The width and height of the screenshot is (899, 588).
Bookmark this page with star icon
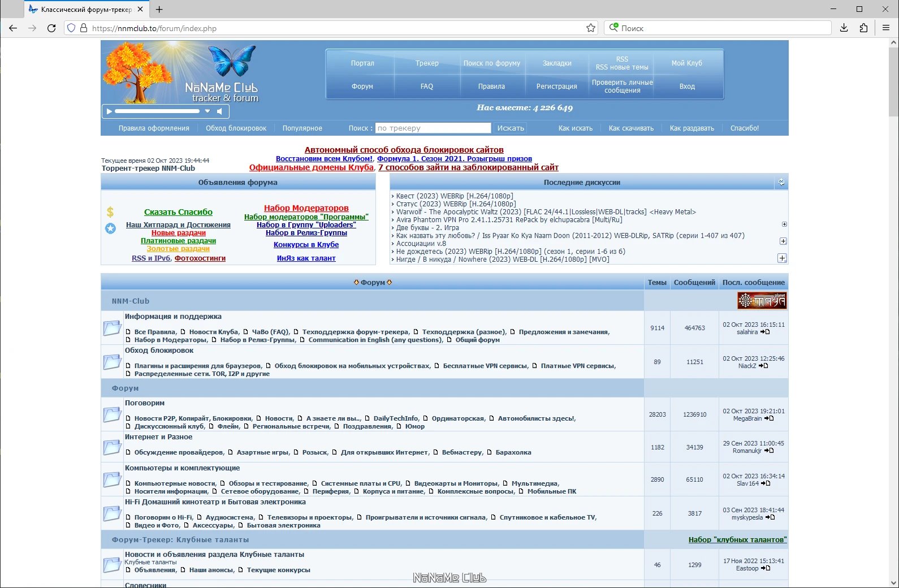591,28
